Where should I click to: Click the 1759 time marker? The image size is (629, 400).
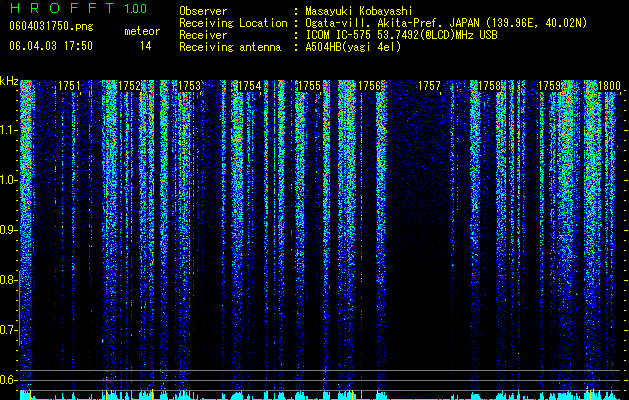(x=549, y=86)
